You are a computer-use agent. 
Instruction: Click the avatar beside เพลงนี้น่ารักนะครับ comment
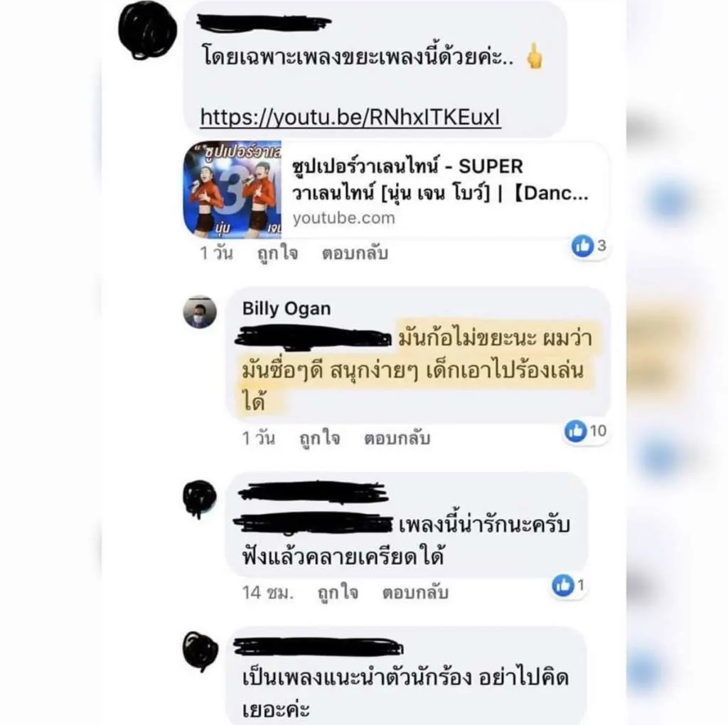click(x=200, y=498)
